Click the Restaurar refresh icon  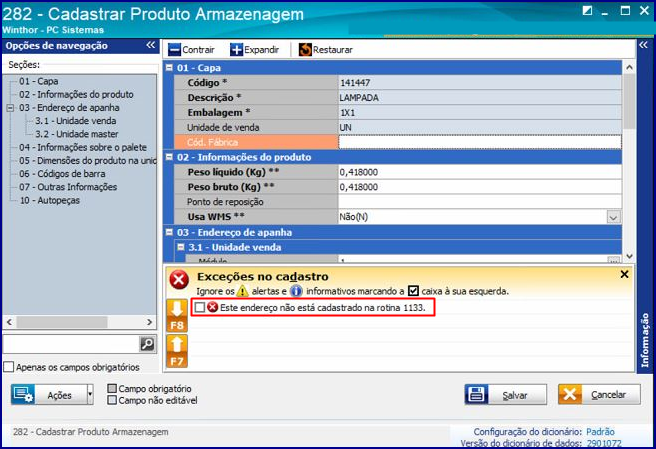[x=305, y=50]
